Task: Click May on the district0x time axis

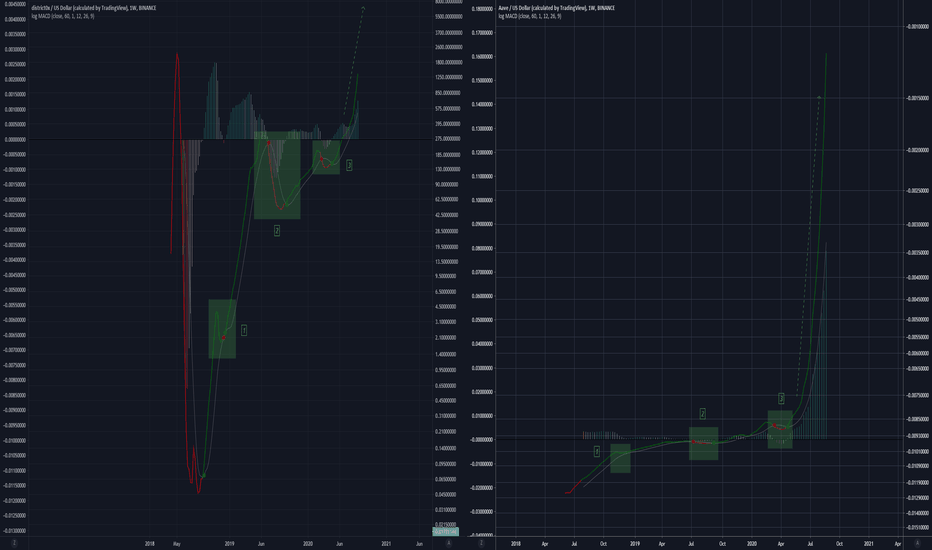Action: (177, 543)
